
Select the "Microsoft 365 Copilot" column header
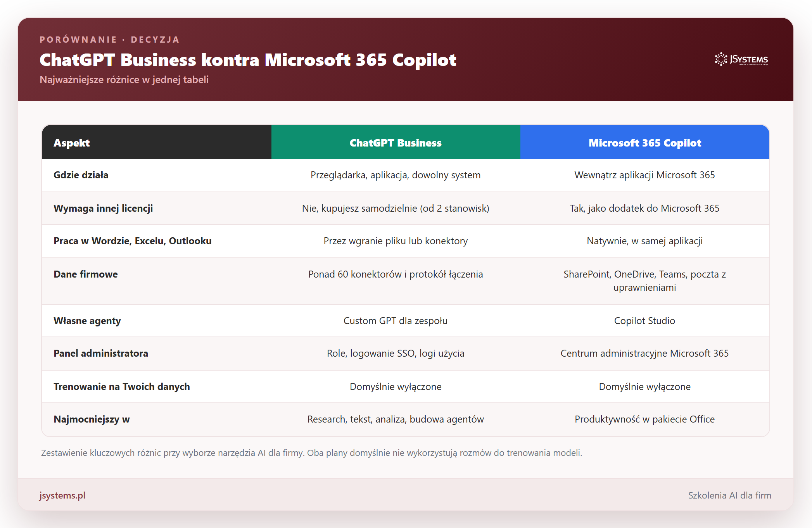point(645,143)
